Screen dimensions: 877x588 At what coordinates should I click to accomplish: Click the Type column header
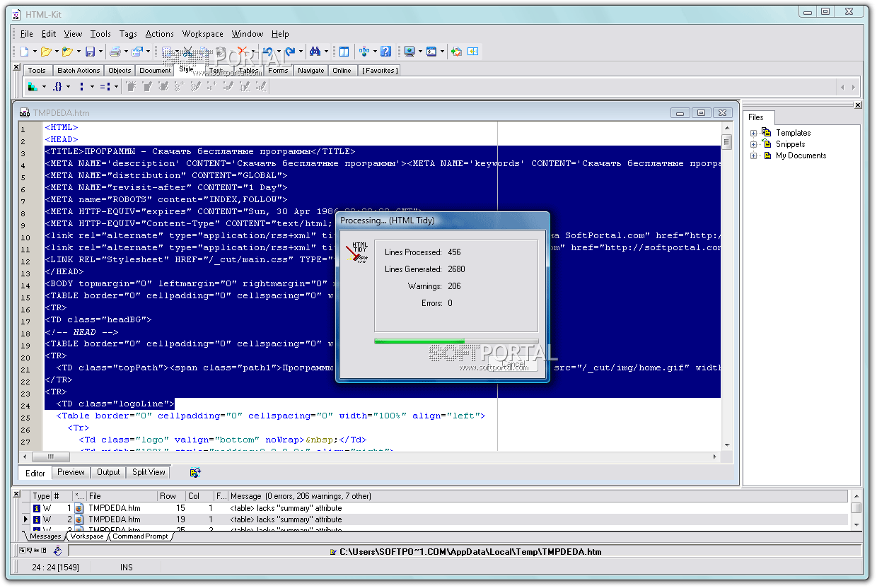point(42,496)
